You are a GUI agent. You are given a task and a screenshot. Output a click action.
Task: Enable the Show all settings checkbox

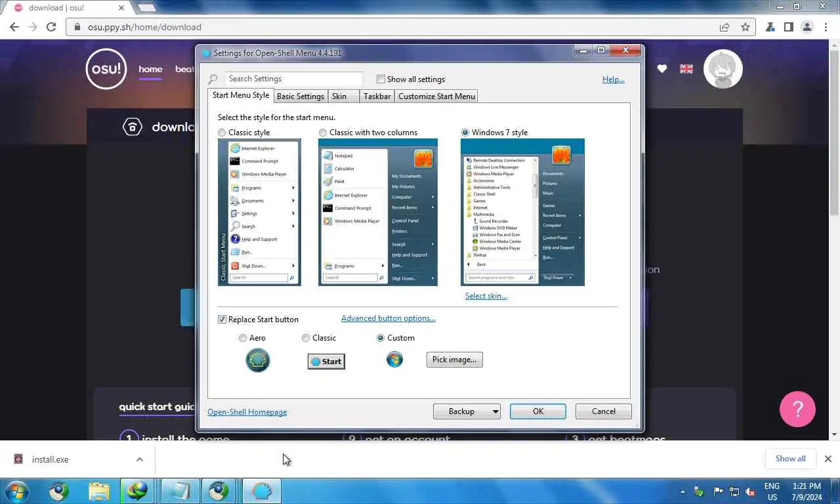click(x=381, y=79)
